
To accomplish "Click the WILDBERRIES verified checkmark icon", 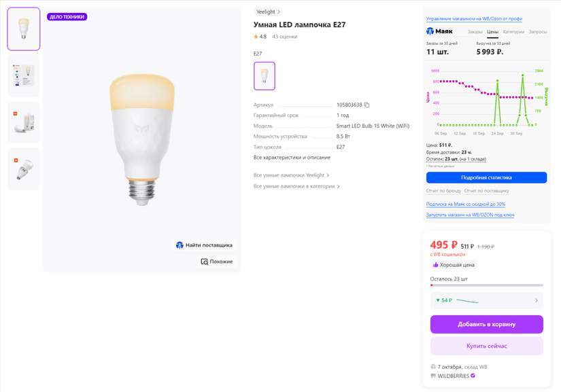I will pyautogui.click(x=473, y=375).
